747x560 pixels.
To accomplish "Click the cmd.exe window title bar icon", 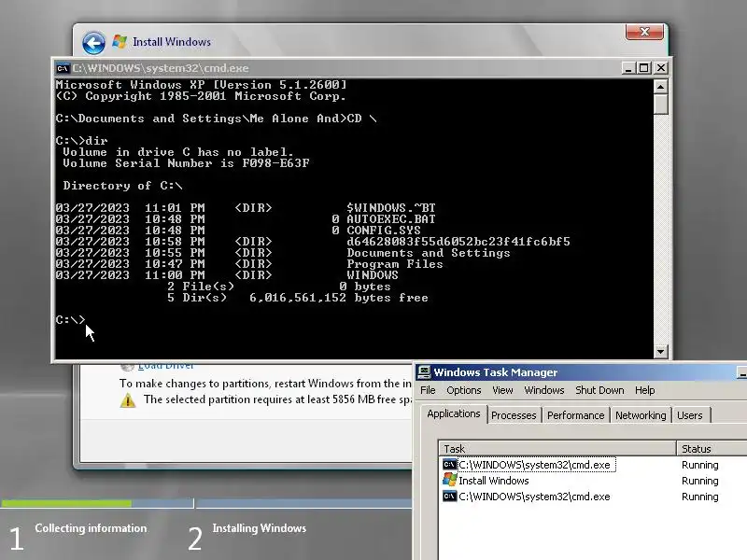I will (x=63, y=68).
